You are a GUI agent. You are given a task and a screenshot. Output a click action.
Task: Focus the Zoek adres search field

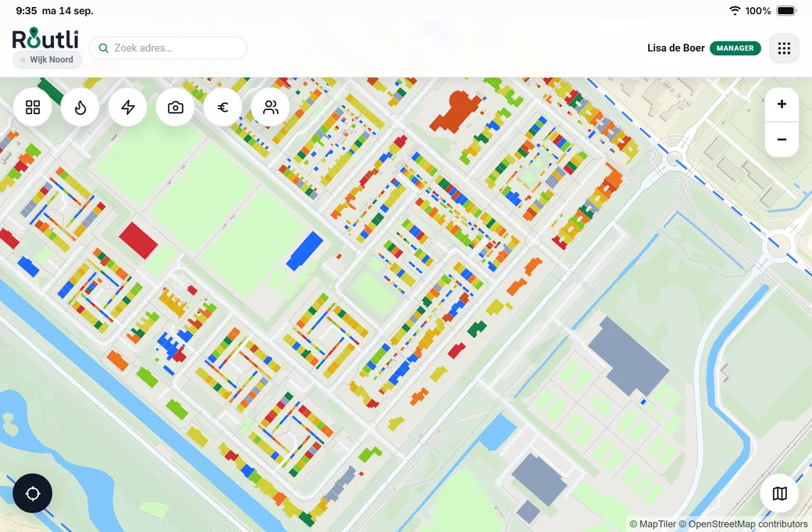point(169,48)
